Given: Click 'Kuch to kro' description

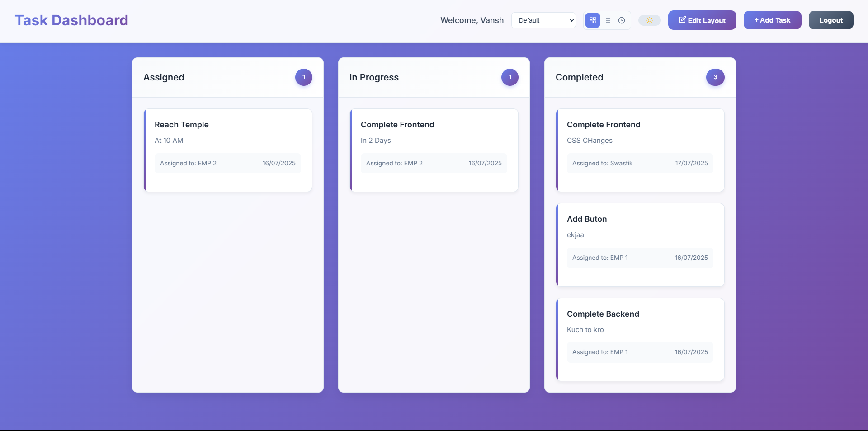Looking at the screenshot, I should (585, 330).
